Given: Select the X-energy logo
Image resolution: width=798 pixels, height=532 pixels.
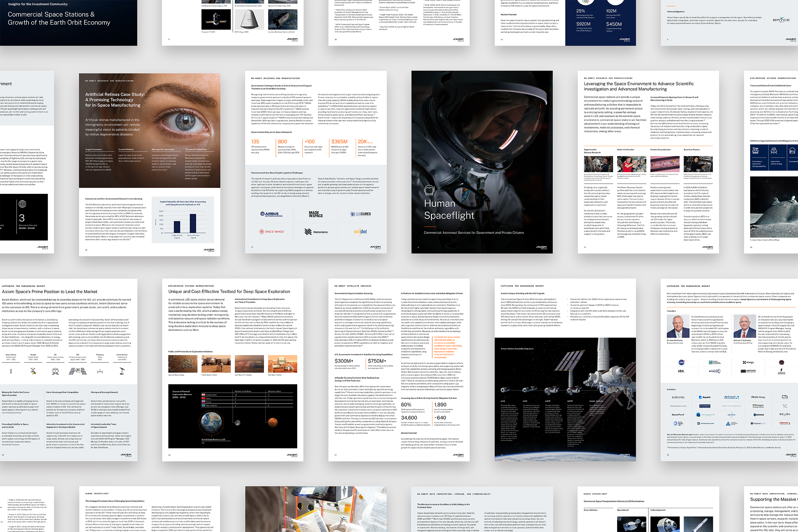Looking at the screenshot, I should click(x=748, y=362).
